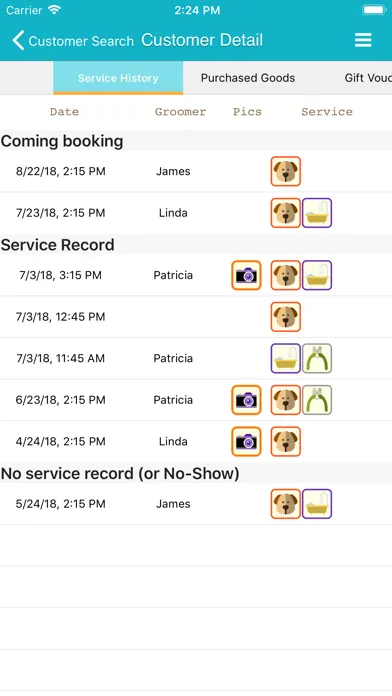Open the Gift Voucher tab
This screenshot has height=696, width=392.
click(368, 78)
